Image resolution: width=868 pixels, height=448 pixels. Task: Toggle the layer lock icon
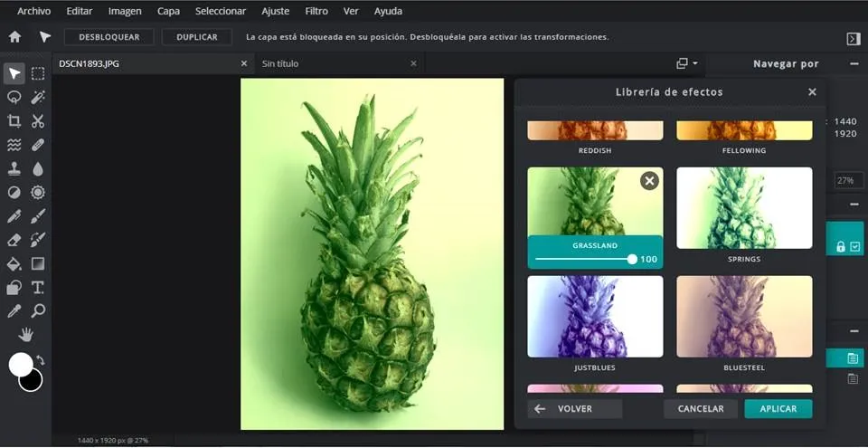(841, 247)
